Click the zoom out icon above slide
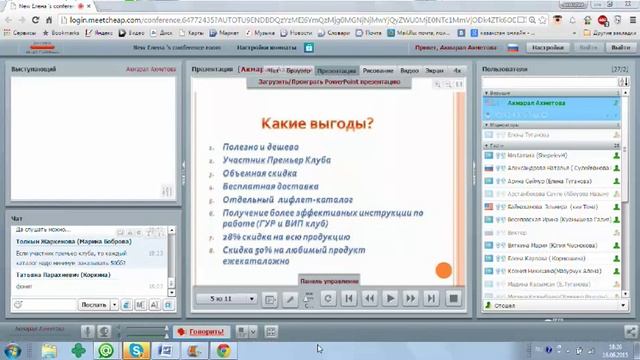 point(448,84)
